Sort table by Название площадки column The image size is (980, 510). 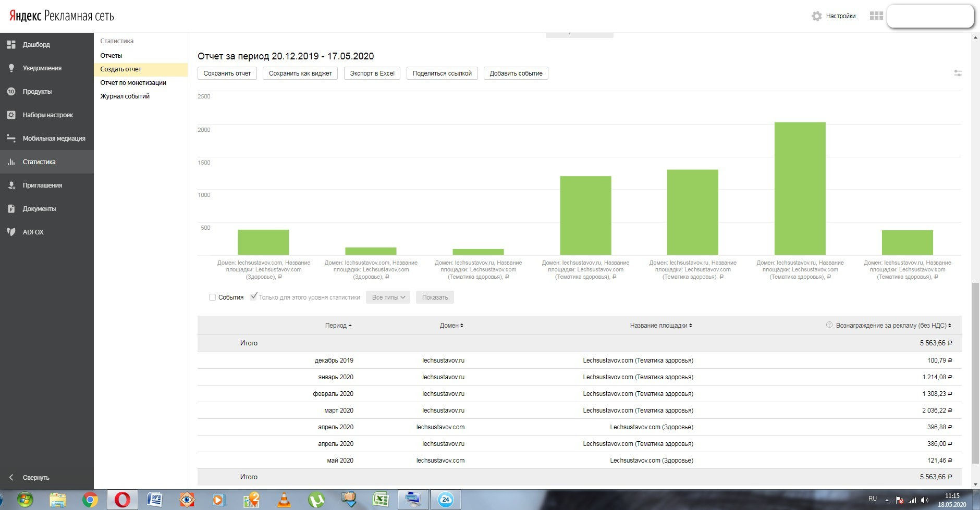pyautogui.click(x=661, y=326)
